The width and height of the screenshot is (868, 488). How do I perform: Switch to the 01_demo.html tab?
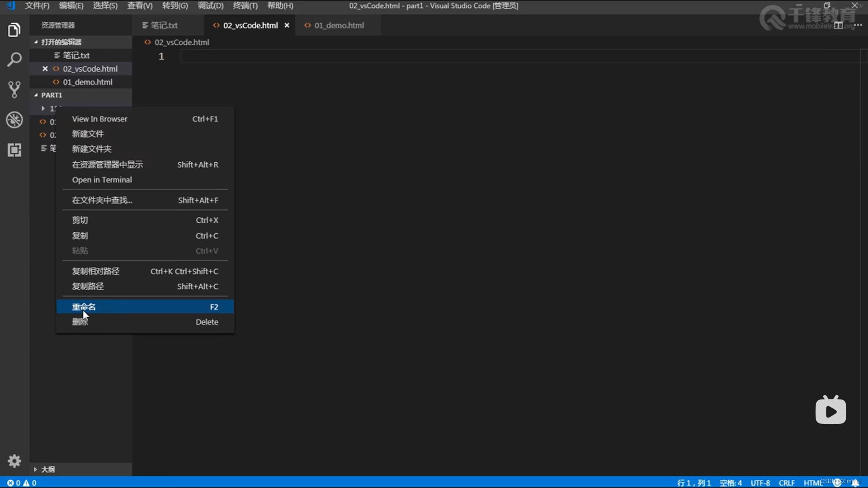[x=339, y=25]
